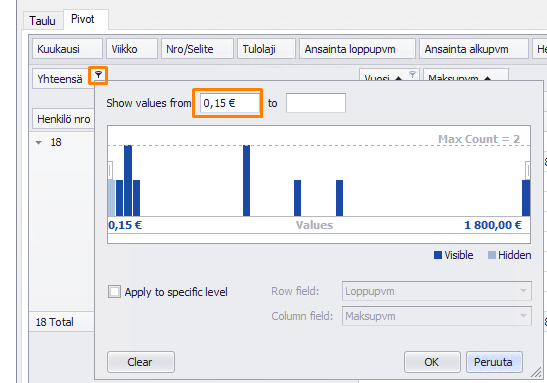Click the Clear button
547x383 pixels.
tap(141, 362)
